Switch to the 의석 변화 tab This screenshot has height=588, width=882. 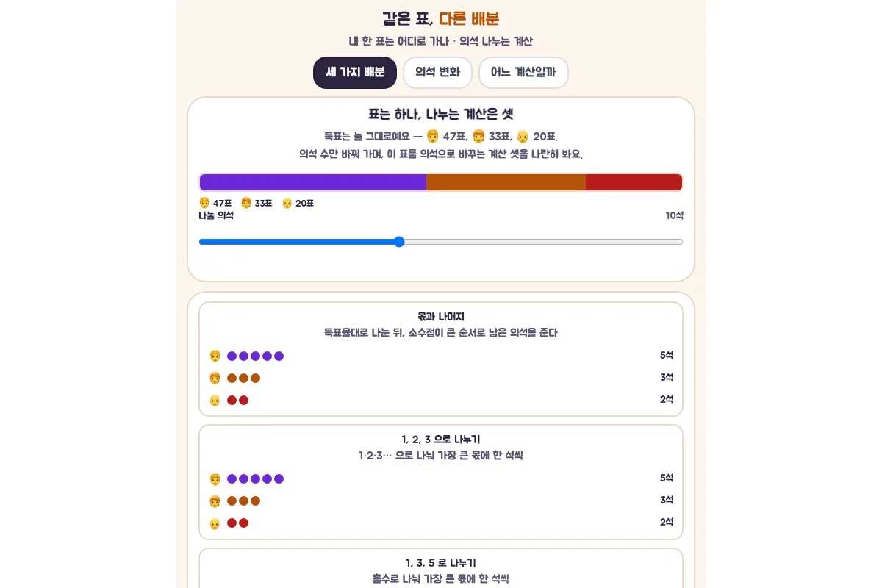tap(437, 73)
